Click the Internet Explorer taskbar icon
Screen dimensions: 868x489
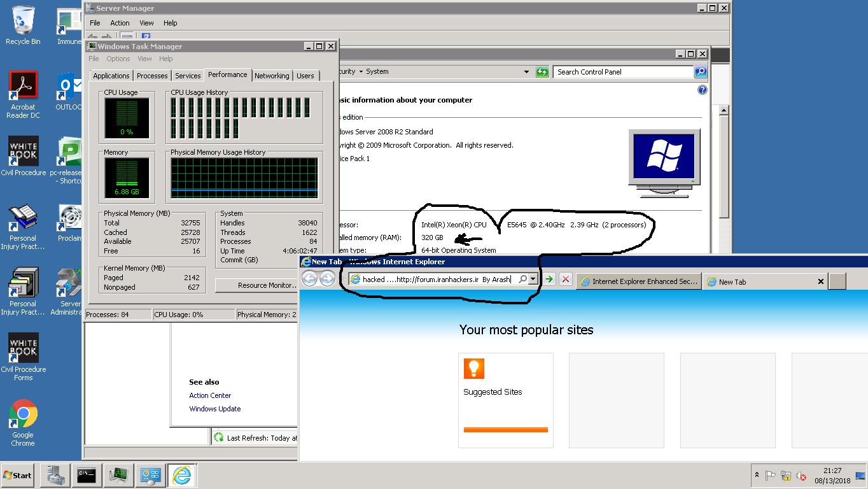coord(181,475)
